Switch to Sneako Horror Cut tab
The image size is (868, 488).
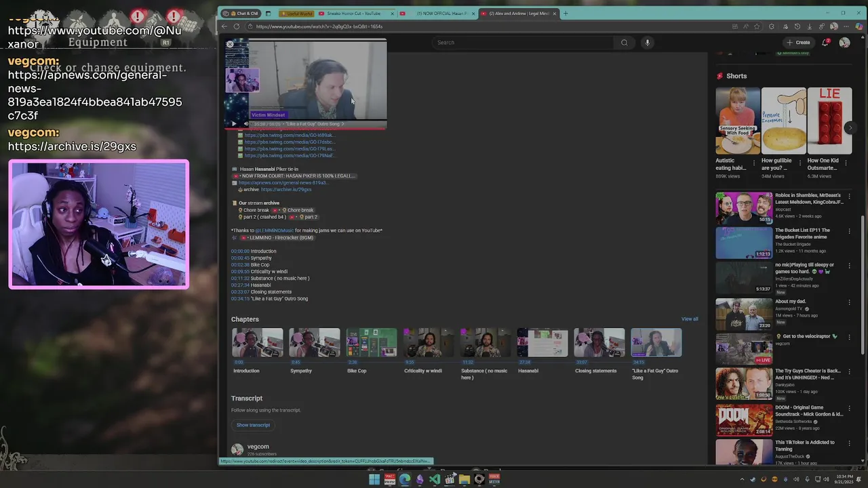(354, 14)
